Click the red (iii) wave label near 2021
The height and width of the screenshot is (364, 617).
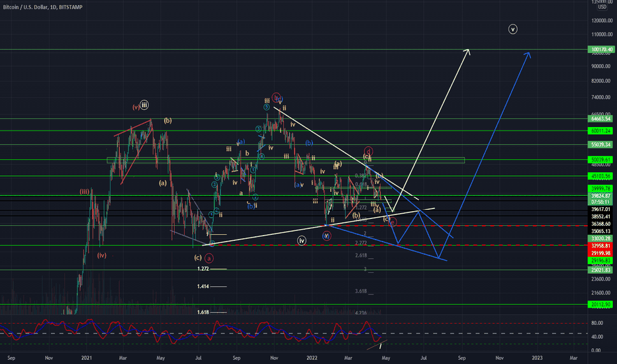(x=84, y=192)
